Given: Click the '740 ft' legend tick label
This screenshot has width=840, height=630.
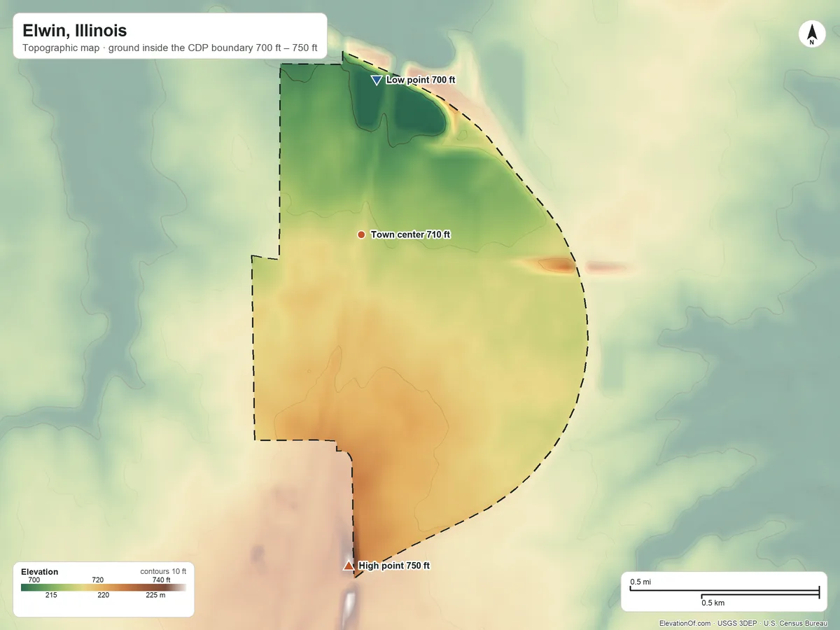Looking at the screenshot, I should [x=162, y=580].
